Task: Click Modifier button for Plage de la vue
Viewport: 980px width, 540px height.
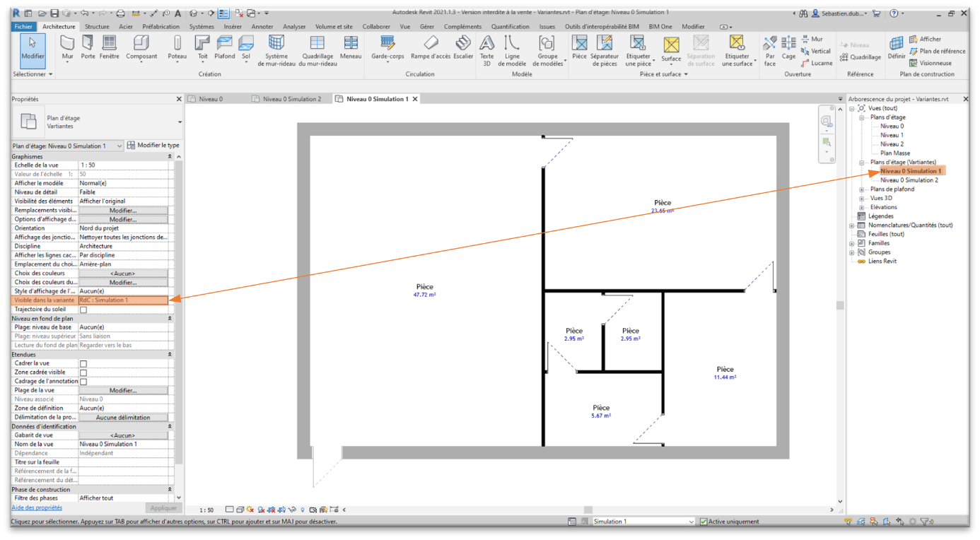Action: tap(123, 390)
